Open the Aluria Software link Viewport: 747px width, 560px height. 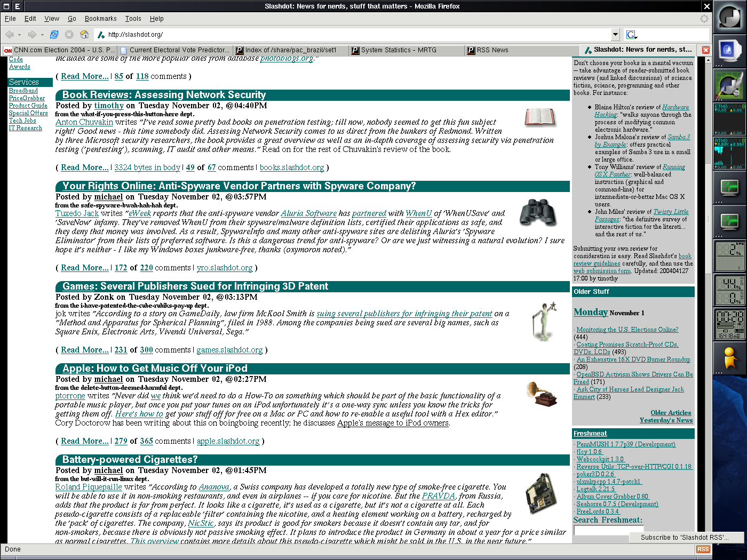[x=309, y=213]
